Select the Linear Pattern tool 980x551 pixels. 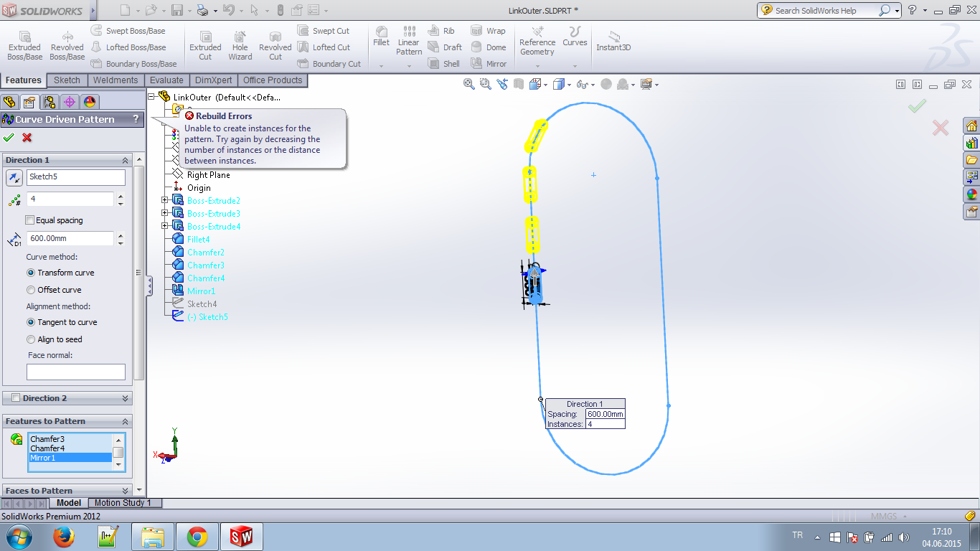pyautogui.click(x=409, y=42)
